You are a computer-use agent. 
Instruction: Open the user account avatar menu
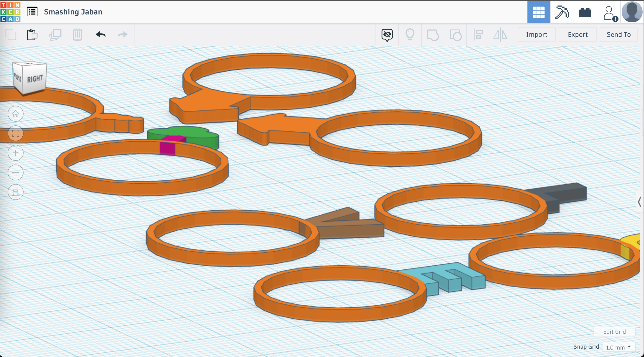(632, 12)
